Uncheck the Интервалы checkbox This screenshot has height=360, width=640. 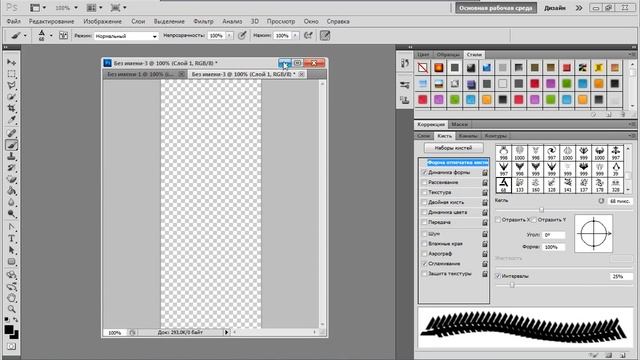(x=498, y=276)
